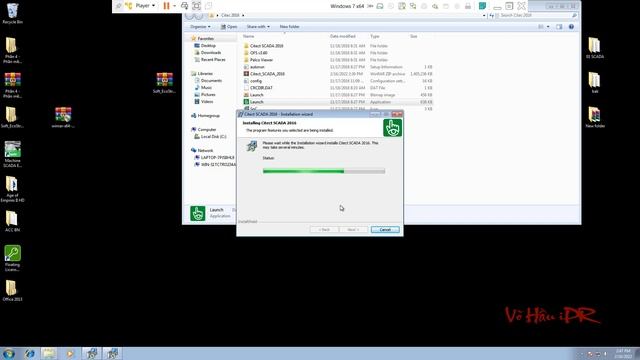The image size is (640, 360).
Task: Open the Organize dropdown in Explorer
Action: 200,27
